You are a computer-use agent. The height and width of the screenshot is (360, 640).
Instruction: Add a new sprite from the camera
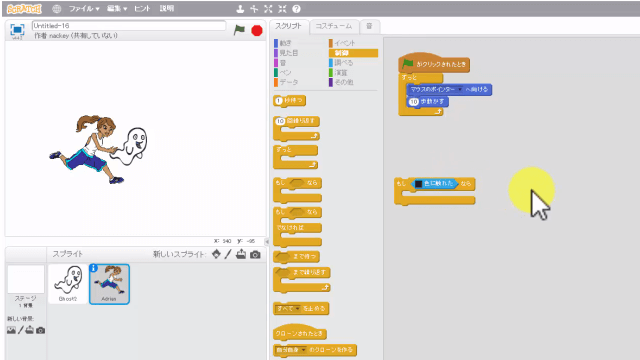tap(255, 255)
